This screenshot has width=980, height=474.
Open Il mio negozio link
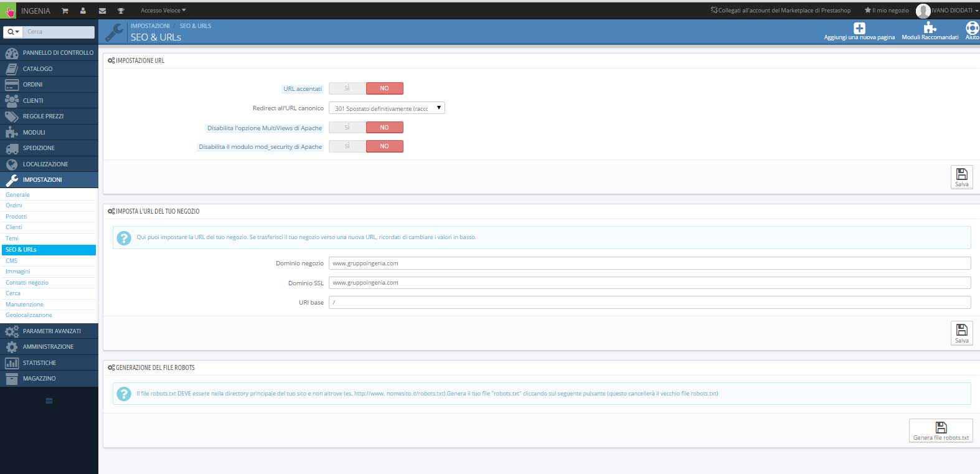(887, 11)
